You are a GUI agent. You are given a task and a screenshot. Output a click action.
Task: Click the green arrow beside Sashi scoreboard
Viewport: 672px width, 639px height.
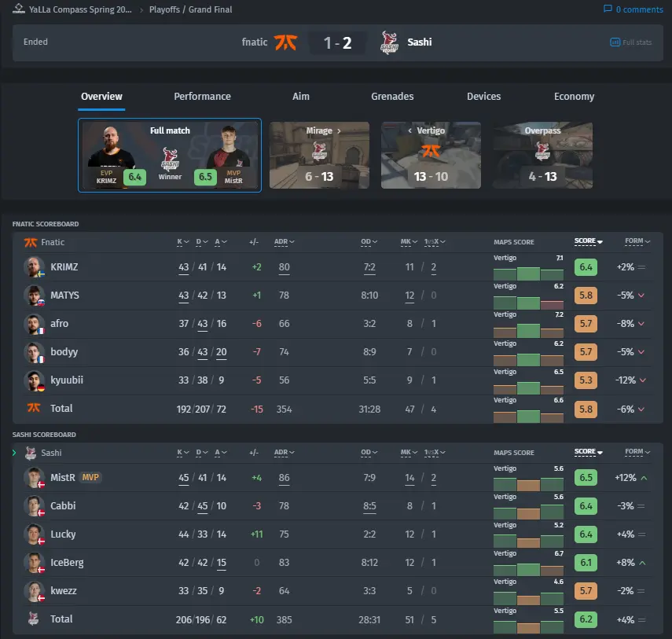click(x=14, y=453)
